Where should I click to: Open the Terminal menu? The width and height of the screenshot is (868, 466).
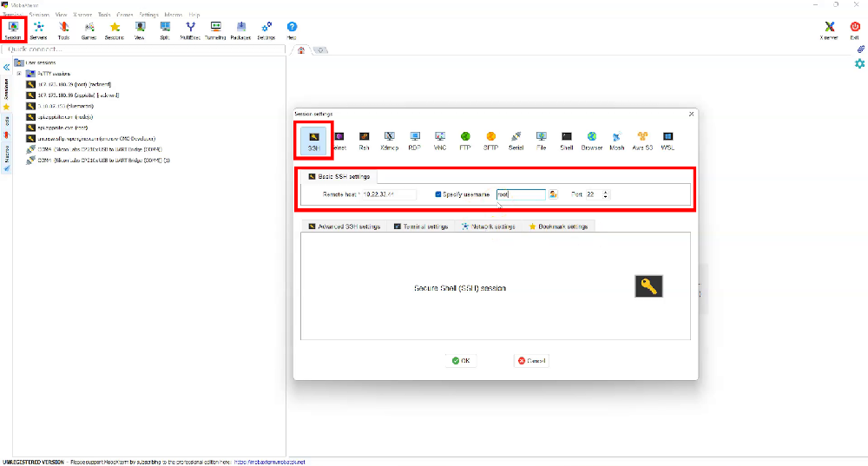click(x=13, y=15)
